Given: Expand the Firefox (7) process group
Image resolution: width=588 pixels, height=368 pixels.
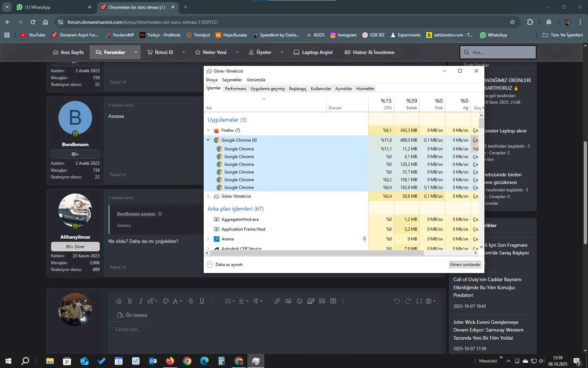Looking at the screenshot, I should pyautogui.click(x=208, y=130).
